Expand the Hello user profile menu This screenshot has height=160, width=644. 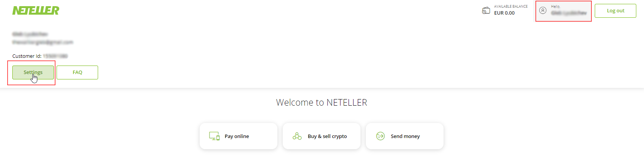click(564, 11)
